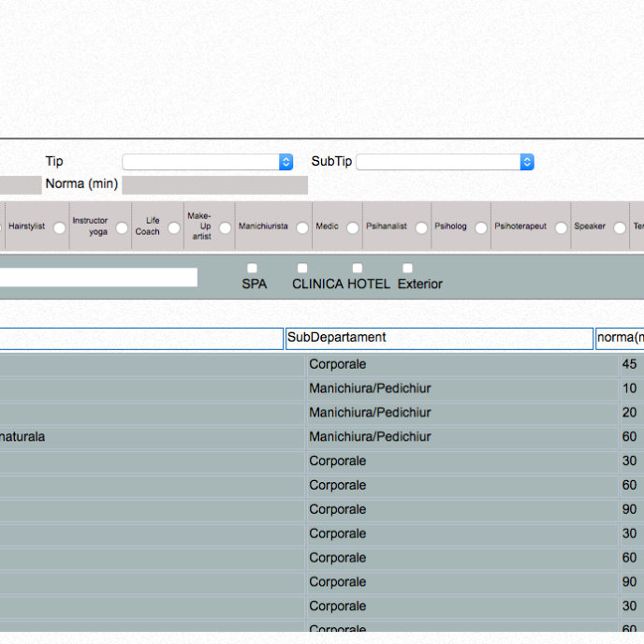
Task: Check the CLINICA checkbox
Action: 302,269
